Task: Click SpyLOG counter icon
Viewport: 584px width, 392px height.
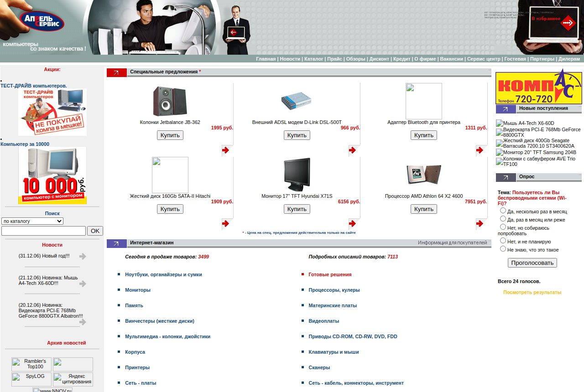Action: [x=31, y=379]
